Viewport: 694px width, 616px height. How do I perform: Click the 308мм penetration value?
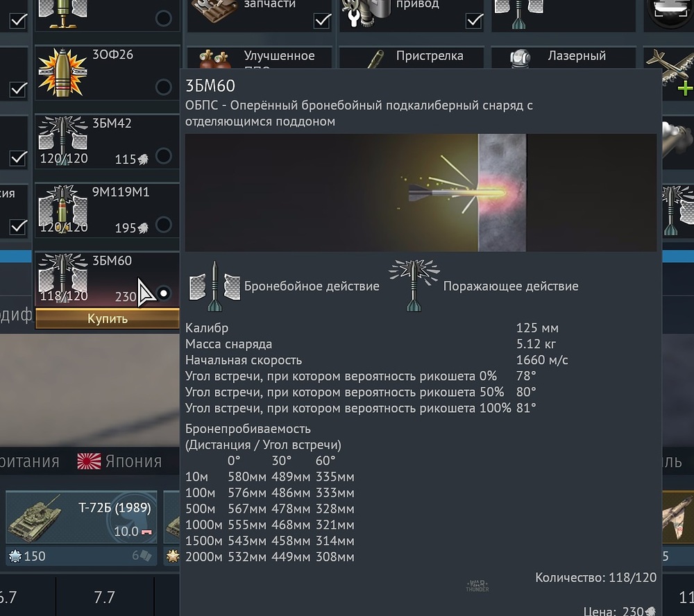coord(335,557)
